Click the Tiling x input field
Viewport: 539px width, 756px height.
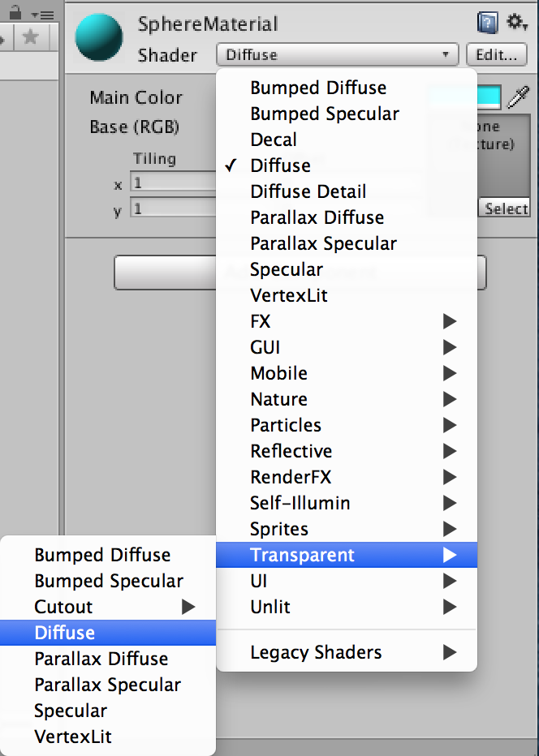coord(173,183)
